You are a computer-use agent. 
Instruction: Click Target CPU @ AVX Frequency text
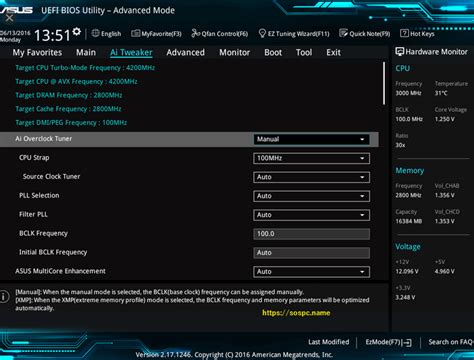pos(76,82)
